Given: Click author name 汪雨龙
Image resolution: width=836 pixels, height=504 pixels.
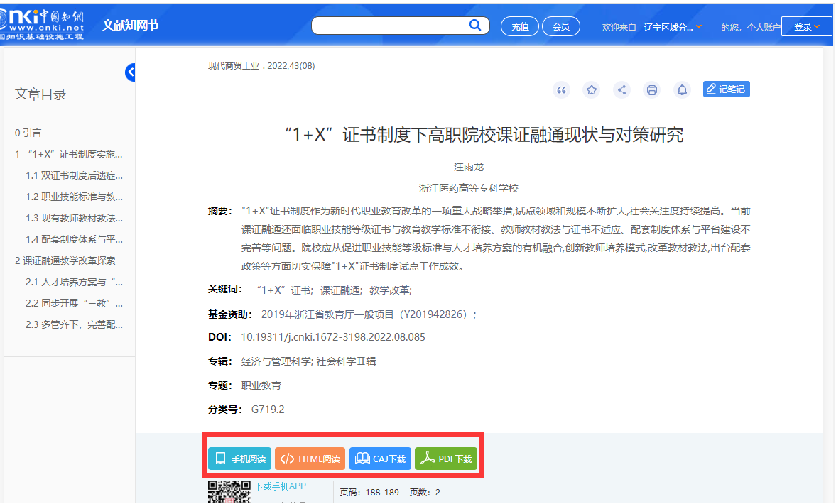Looking at the screenshot, I should pyautogui.click(x=468, y=167).
